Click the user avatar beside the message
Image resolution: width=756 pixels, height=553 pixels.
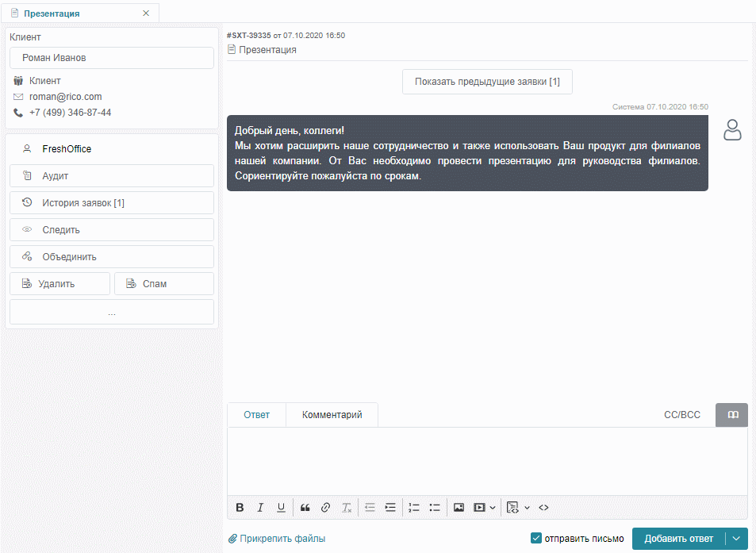tap(732, 129)
